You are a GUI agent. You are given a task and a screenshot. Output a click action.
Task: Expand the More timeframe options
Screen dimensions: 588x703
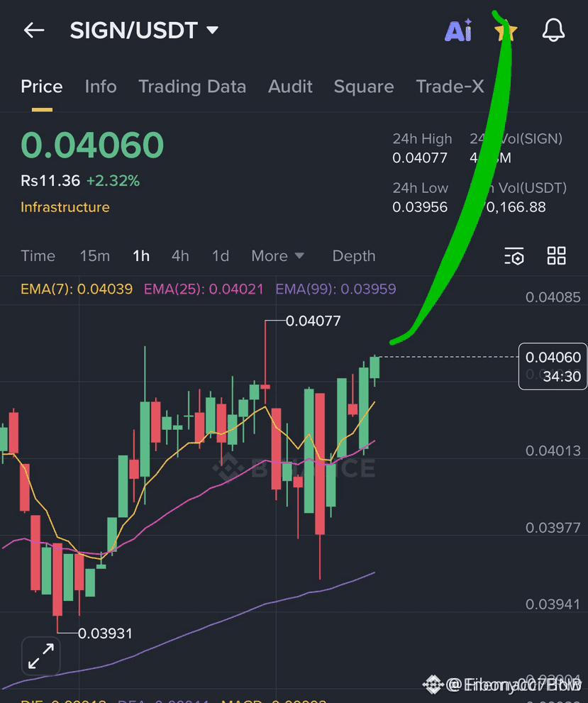(277, 255)
